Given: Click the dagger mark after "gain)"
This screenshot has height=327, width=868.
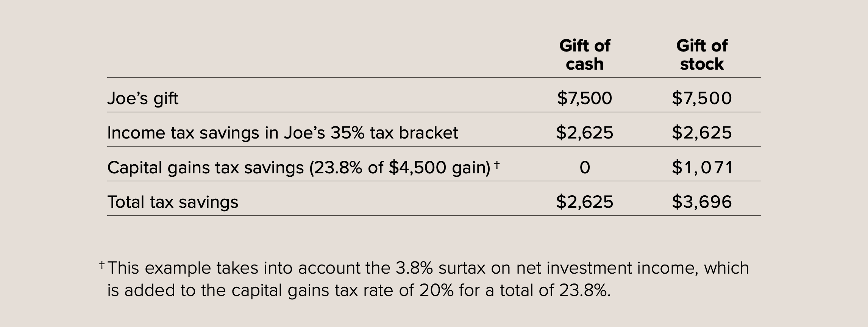Looking at the screenshot, I should (497, 165).
